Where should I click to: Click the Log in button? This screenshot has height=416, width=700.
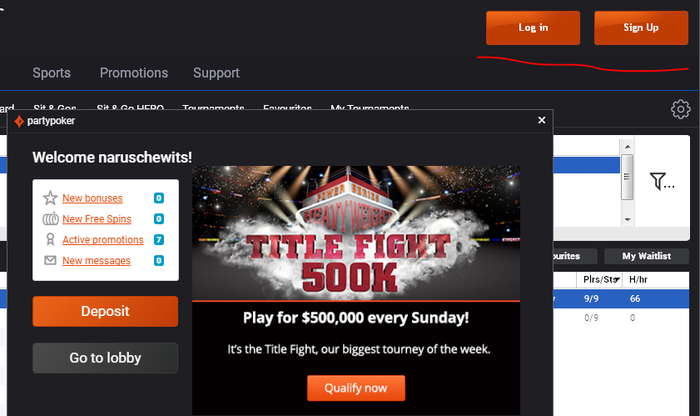click(x=533, y=28)
